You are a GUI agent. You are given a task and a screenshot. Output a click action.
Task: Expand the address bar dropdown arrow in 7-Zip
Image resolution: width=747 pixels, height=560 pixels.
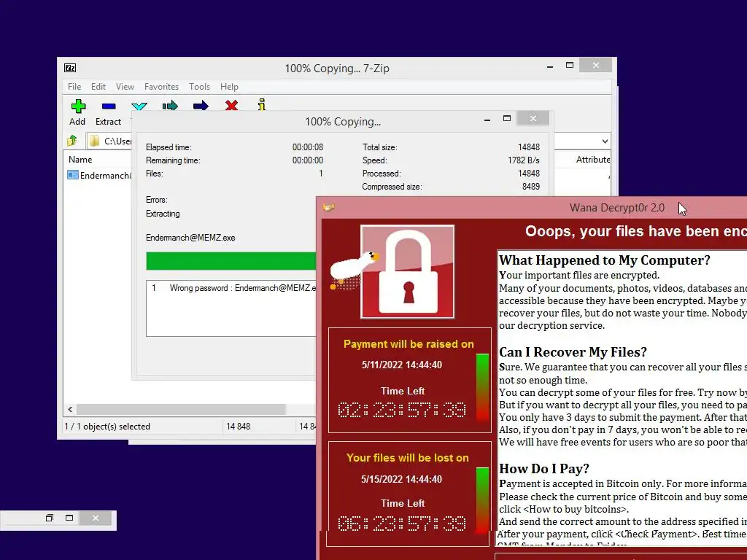point(605,141)
